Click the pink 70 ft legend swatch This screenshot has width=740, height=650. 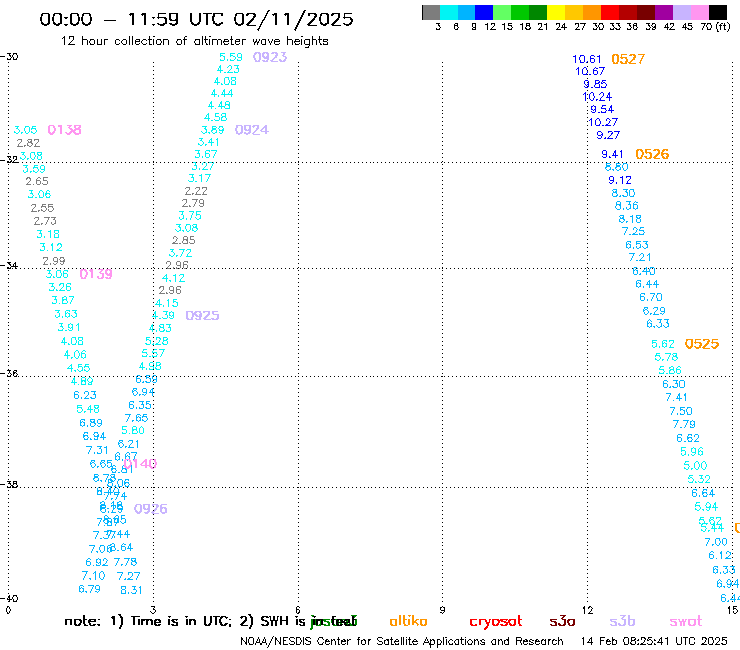699,12
